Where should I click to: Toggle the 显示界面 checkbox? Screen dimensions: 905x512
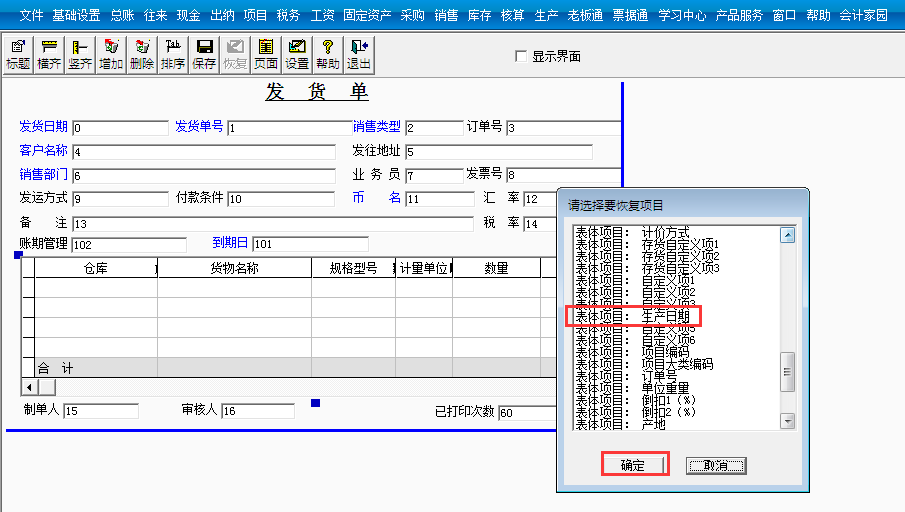point(521,56)
